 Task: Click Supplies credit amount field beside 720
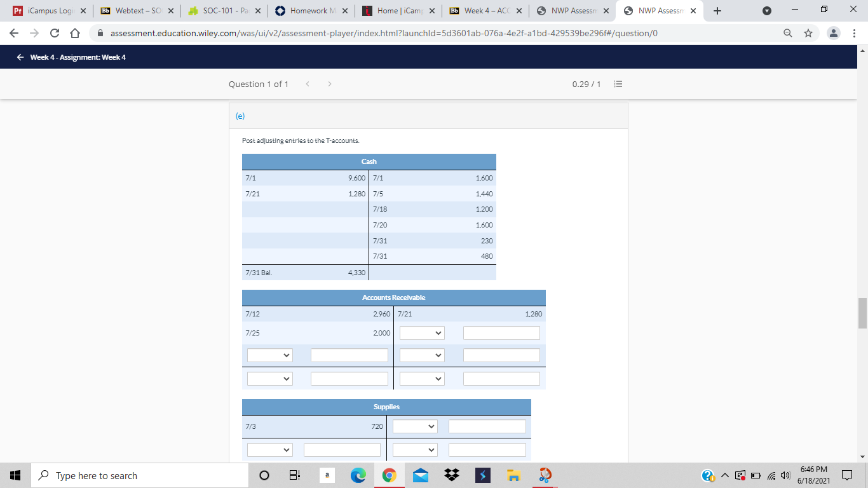tap(487, 426)
